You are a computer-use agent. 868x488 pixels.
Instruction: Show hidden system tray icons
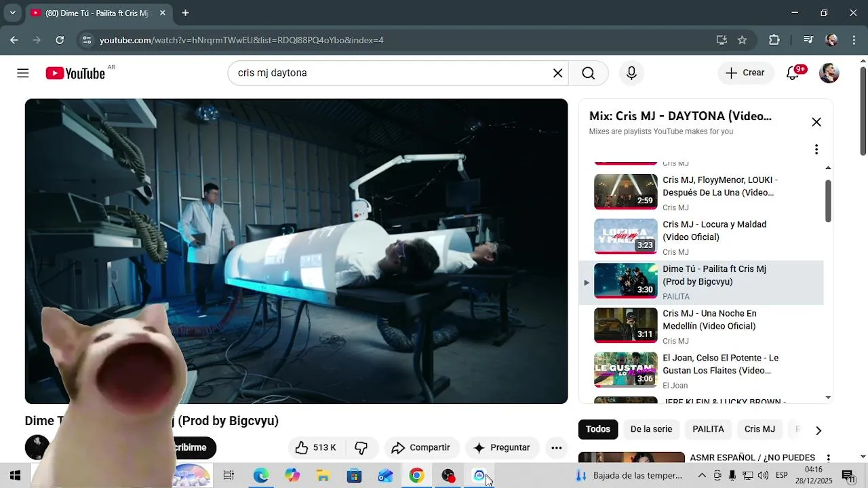[x=702, y=476]
